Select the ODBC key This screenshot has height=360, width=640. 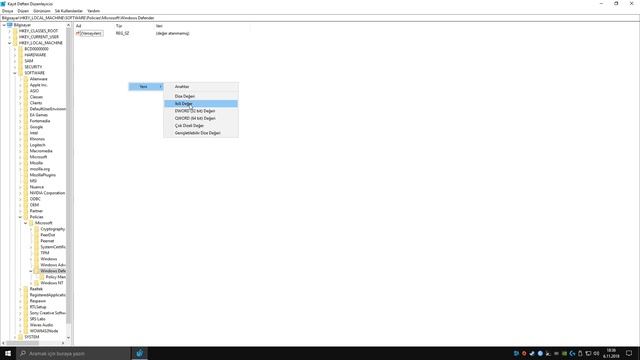tap(35, 199)
